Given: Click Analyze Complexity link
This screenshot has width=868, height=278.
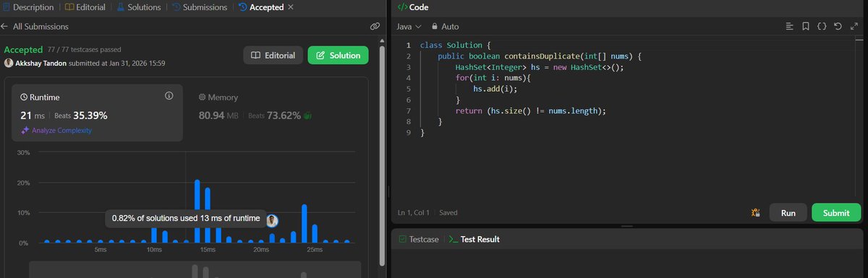Looking at the screenshot, I should tap(56, 131).
